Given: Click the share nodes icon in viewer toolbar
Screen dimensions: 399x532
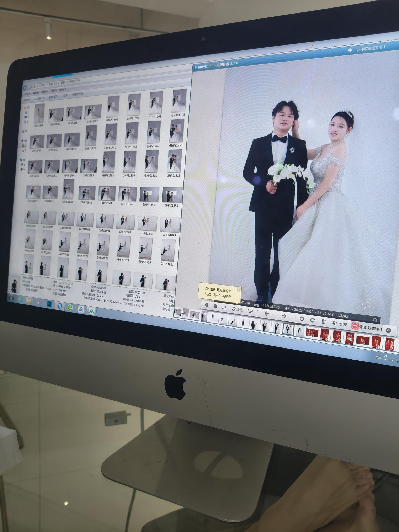Looking at the screenshot, I should click(x=250, y=311).
